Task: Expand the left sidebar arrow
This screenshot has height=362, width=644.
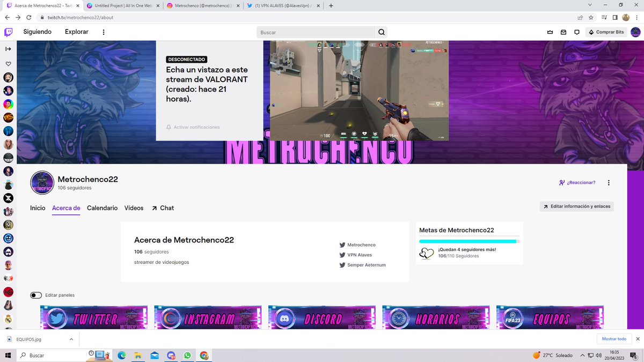Action: tap(8, 49)
